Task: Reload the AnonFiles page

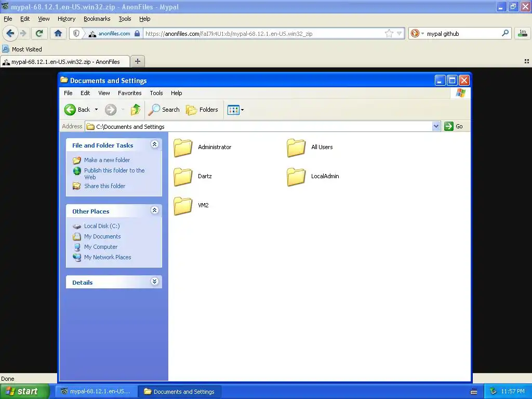Action: [39, 33]
